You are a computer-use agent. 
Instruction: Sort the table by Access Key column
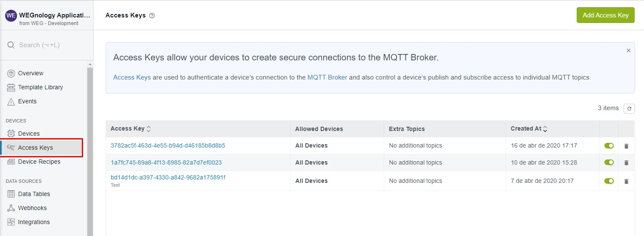pyautogui.click(x=130, y=129)
